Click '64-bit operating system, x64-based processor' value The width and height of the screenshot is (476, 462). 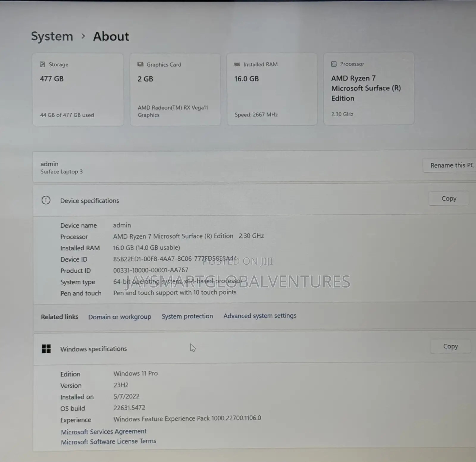[178, 281]
